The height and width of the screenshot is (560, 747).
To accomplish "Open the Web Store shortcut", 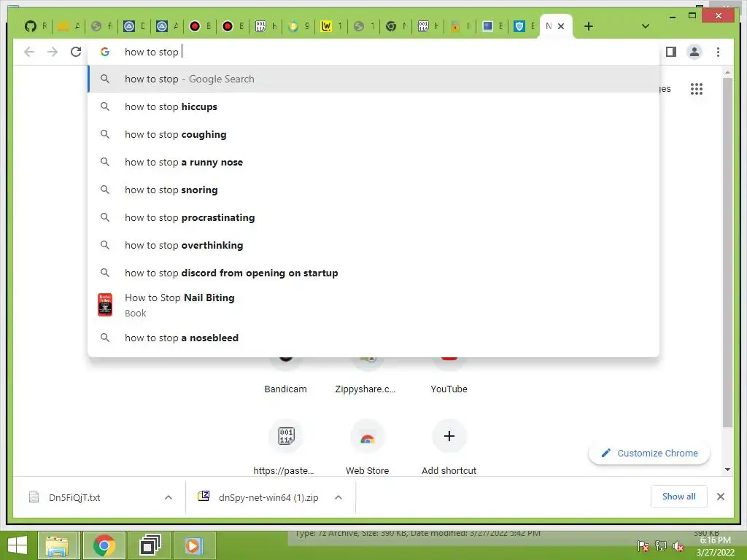I will 368,448.
